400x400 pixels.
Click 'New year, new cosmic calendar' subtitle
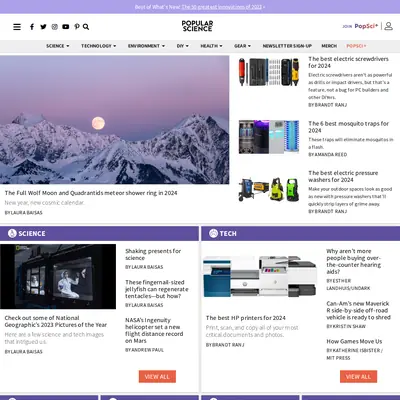click(44, 203)
